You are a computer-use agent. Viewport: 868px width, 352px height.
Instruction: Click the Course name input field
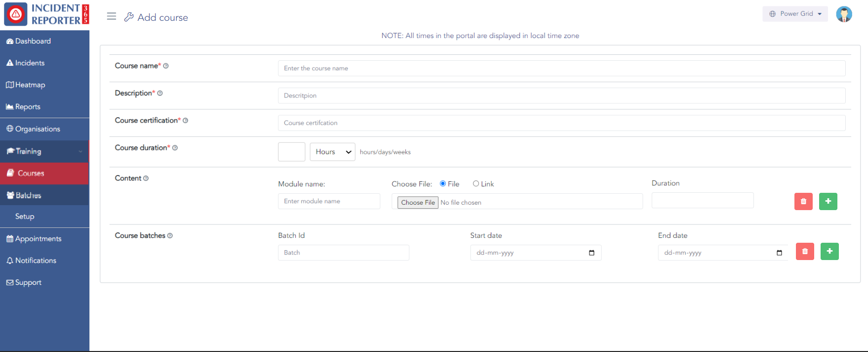pyautogui.click(x=561, y=68)
